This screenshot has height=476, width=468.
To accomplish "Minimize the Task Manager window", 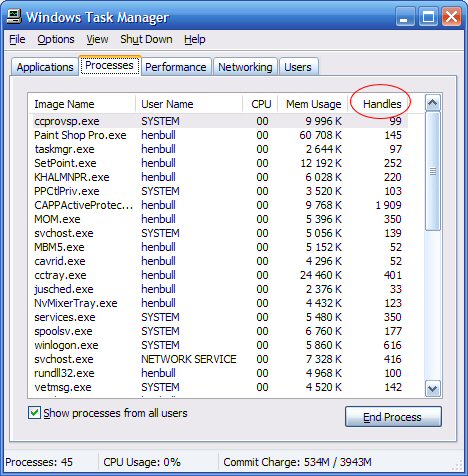I will coord(405,16).
